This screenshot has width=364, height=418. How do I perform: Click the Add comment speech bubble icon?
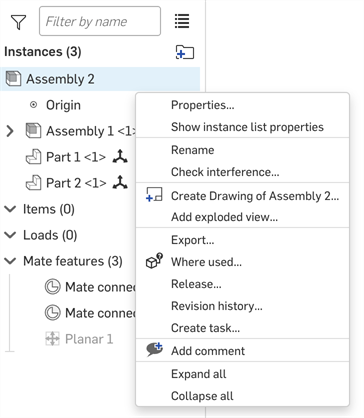(x=155, y=349)
